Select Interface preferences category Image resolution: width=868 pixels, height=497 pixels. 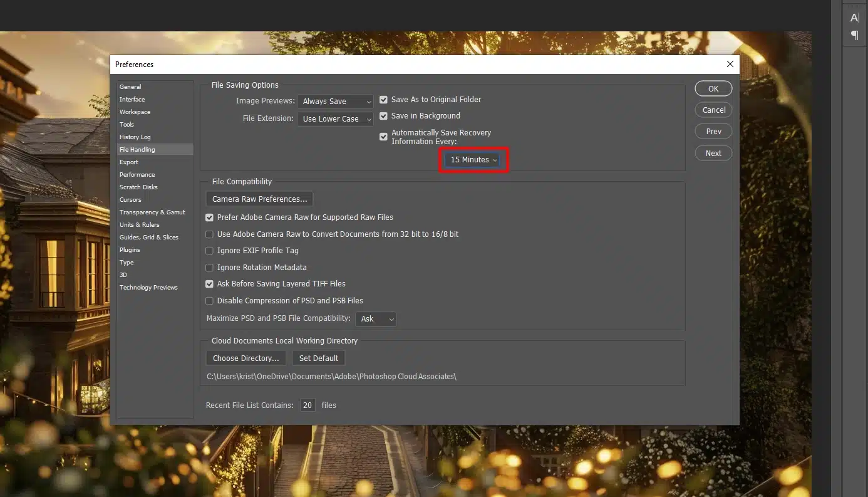155,99
